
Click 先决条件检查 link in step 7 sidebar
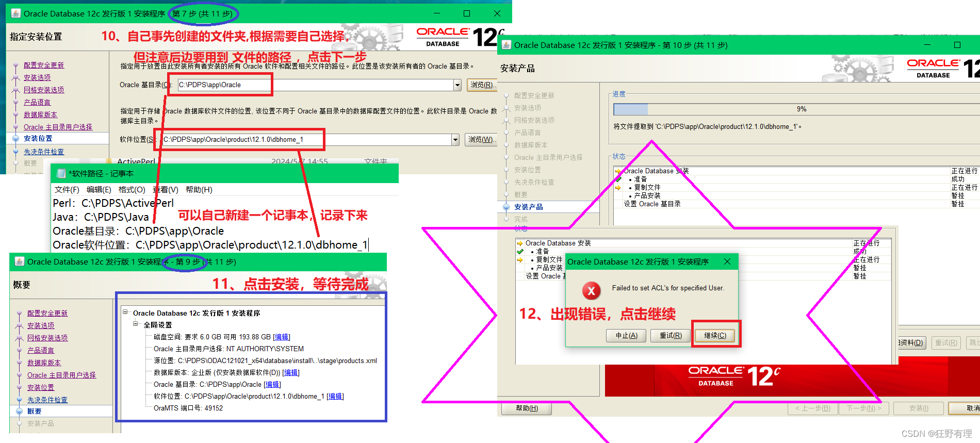coord(44,152)
